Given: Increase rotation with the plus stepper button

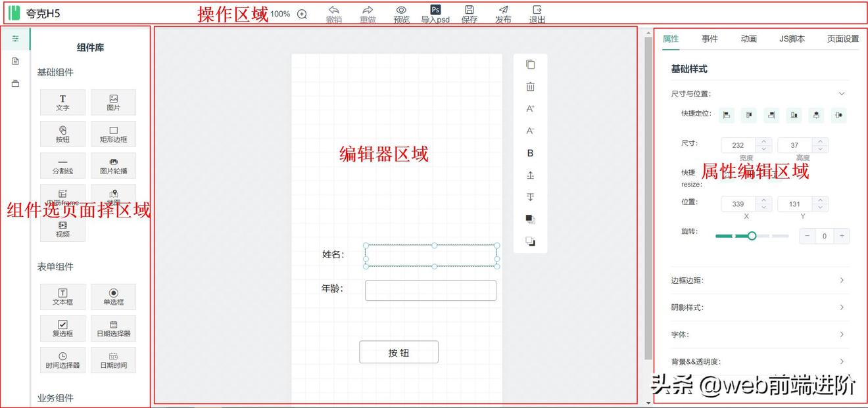Looking at the screenshot, I should coord(842,236).
